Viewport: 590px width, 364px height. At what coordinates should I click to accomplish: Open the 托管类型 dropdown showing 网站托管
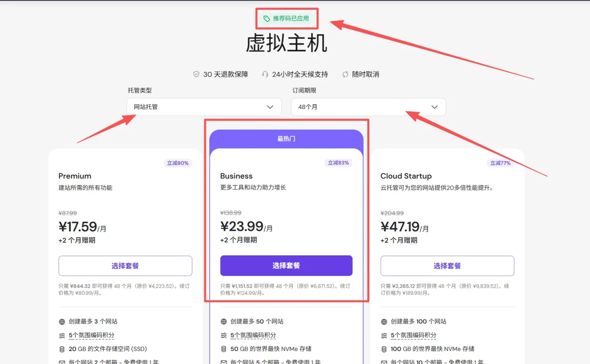(204, 107)
